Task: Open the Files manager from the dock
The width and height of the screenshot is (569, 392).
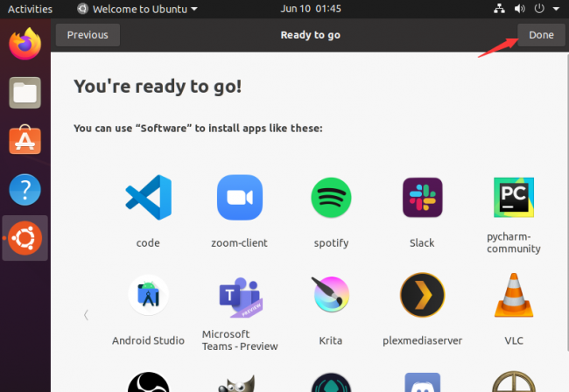Action: point(25,93)
